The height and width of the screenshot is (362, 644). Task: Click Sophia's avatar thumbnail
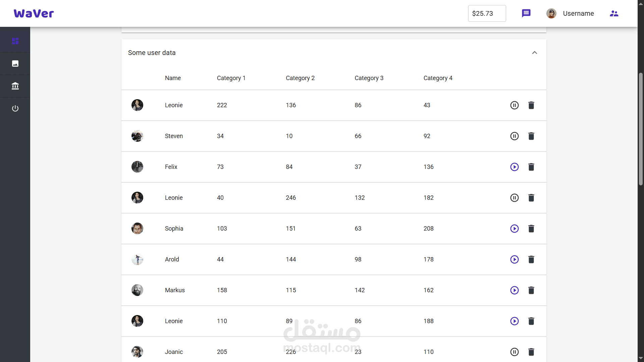(x=137, y=229)
